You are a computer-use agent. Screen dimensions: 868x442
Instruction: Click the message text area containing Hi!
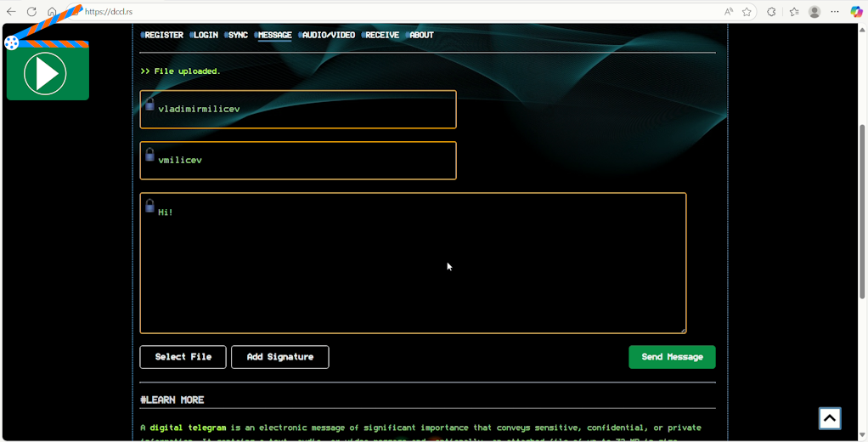(413, 263)
